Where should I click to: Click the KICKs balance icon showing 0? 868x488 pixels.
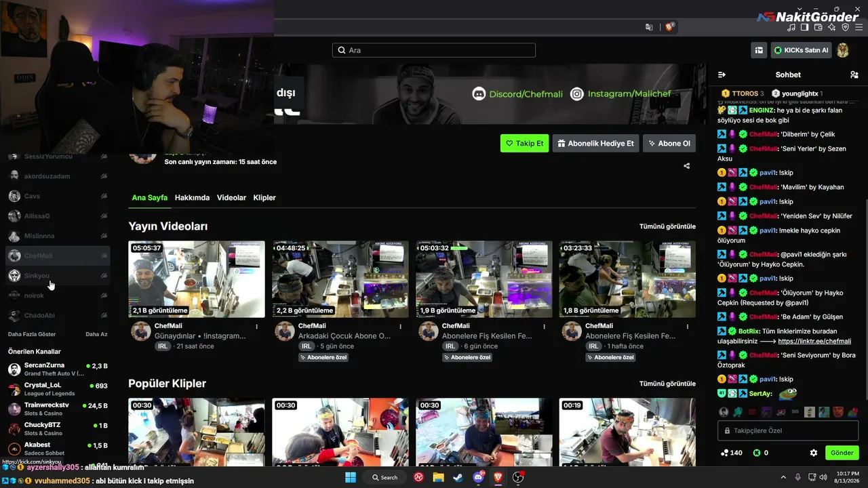pyautogui.click(x=757, y=453)
